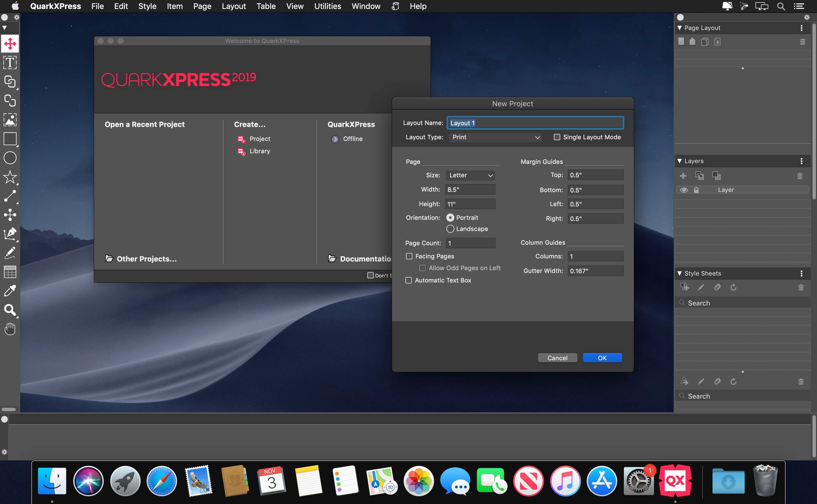This screenshot has height=504, width=817.
Task: Select the Eyedropper tool
Action: point(10,291)
